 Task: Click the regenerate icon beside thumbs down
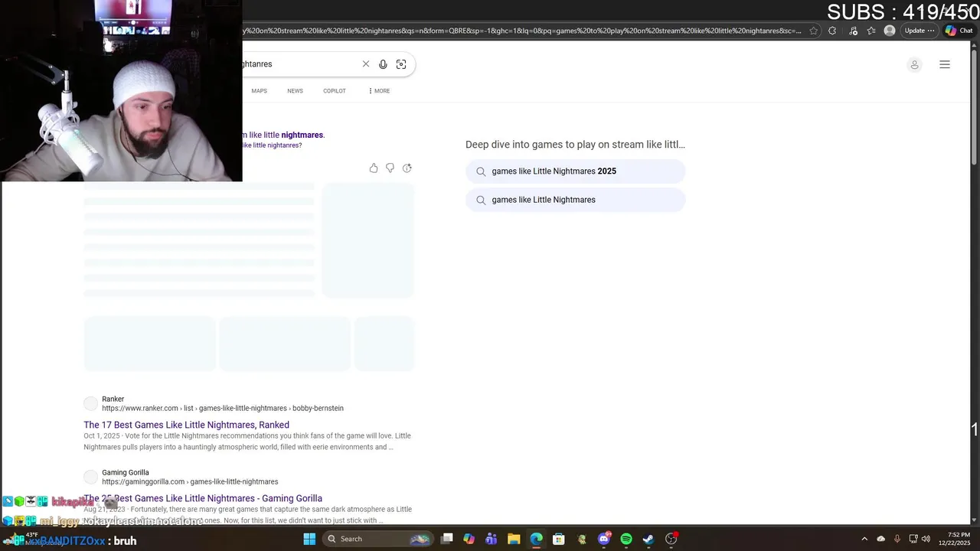pos(407,168)
